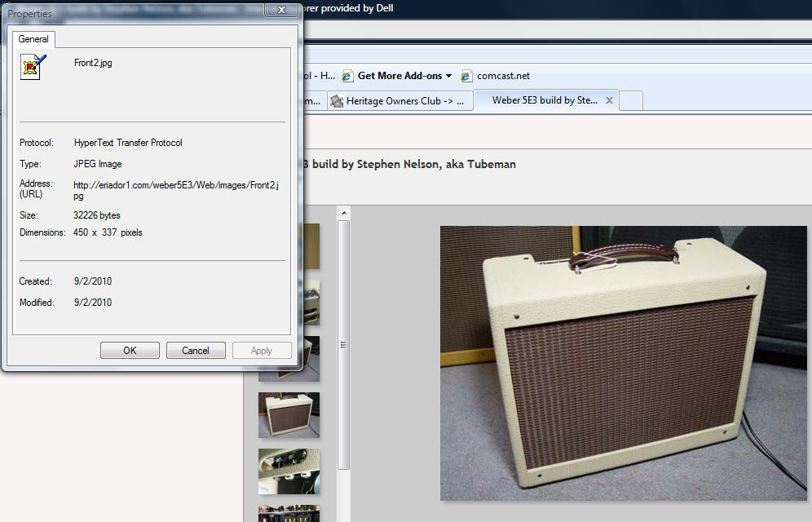
Task: Click the IE icon next to comcast.net
Action: coord(466,76)
